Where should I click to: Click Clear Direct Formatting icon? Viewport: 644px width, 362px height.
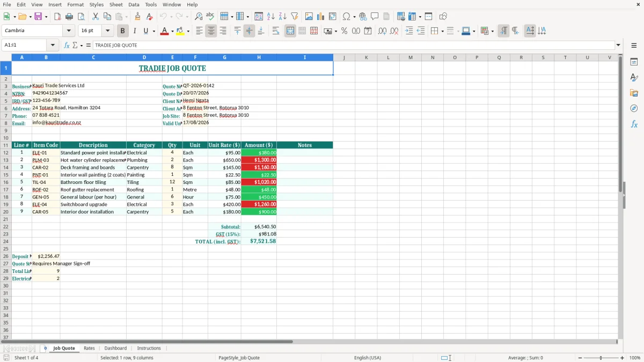tap(150, 17)
